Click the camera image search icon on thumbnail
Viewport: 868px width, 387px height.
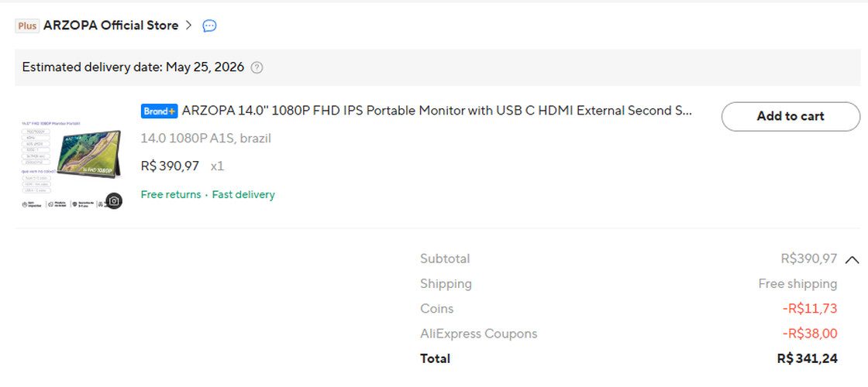pyautogui.click(x=114, y=200)
